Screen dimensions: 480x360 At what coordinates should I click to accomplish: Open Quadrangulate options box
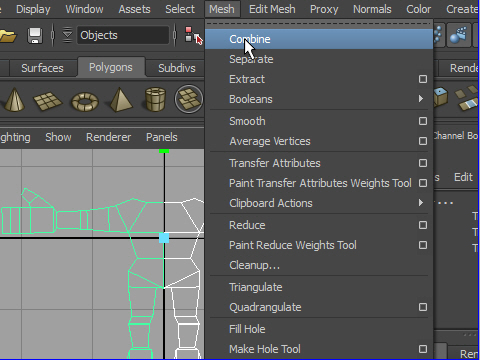click(423, 307)
